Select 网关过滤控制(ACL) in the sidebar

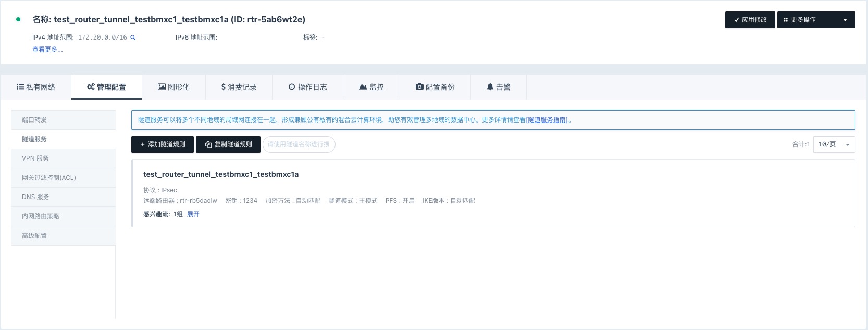(x=64, y=178)
